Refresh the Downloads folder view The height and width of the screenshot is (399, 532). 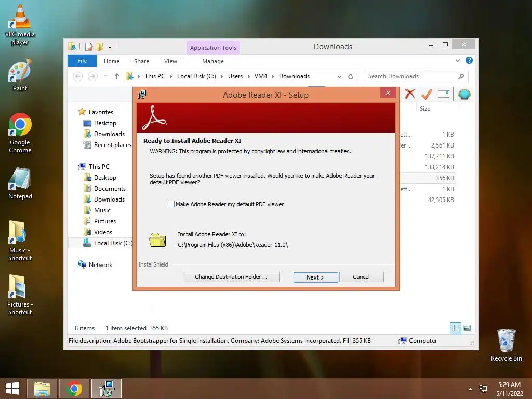(x=351, y=76)
